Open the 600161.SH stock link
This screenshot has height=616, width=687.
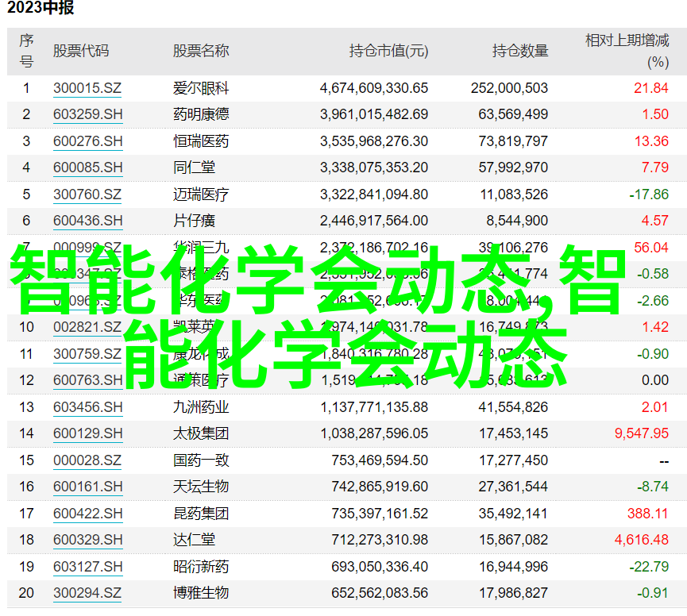(x=87, y=487)
